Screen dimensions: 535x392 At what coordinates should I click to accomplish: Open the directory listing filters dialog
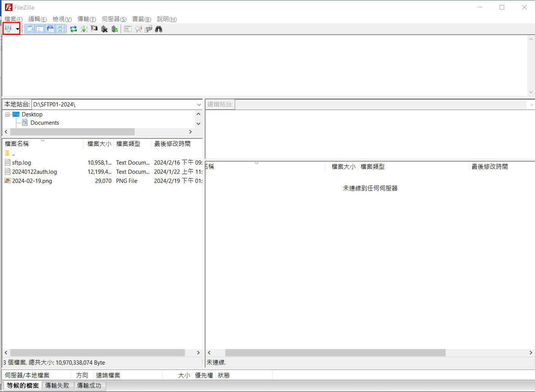click(128, 29)
